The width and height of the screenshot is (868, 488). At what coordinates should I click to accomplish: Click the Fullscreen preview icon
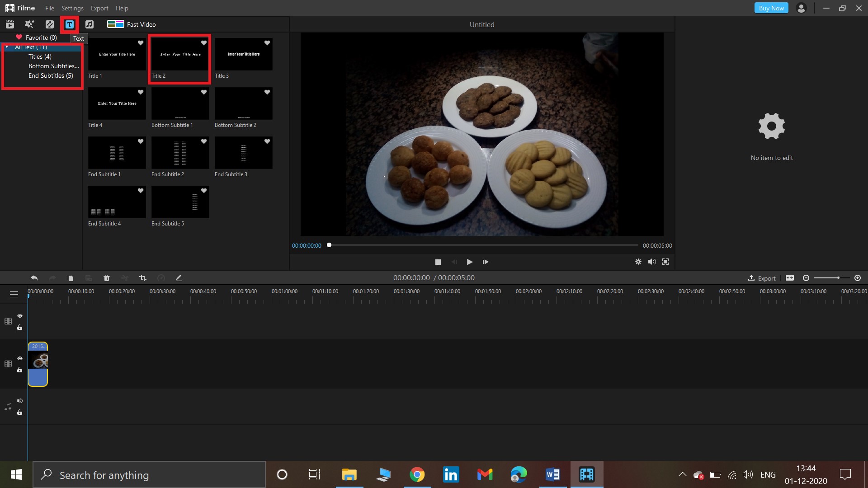point(666,262)
